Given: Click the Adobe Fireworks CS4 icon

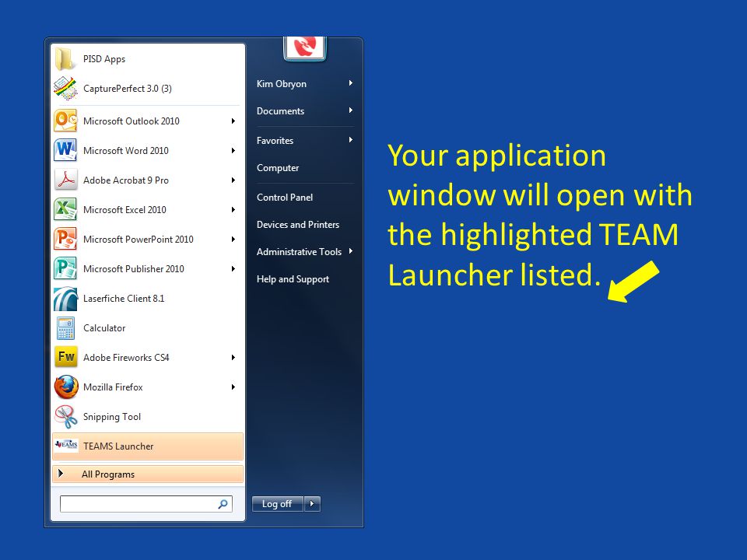Looking at the screenshot, I should (65, 357).
